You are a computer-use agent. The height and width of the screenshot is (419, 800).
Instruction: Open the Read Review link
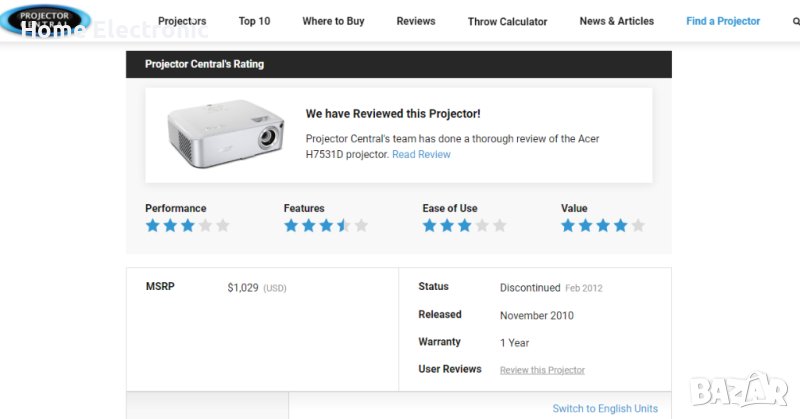421,154
